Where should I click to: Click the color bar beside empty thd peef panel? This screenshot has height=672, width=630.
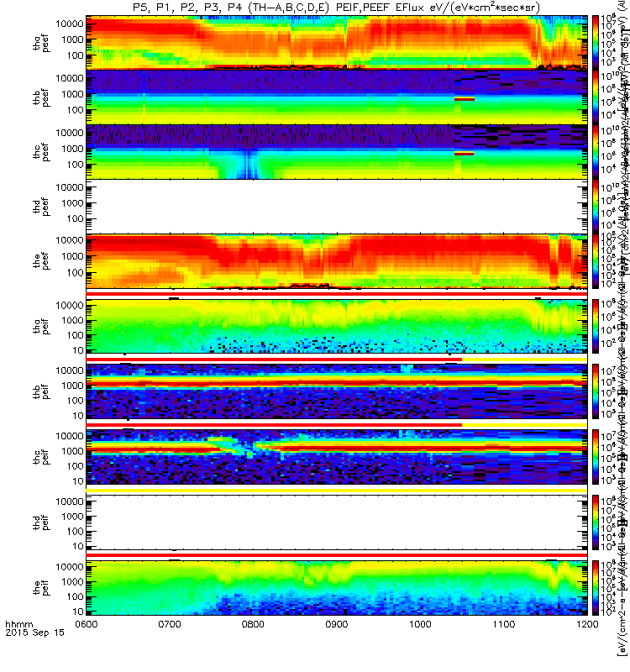point(596,207)
